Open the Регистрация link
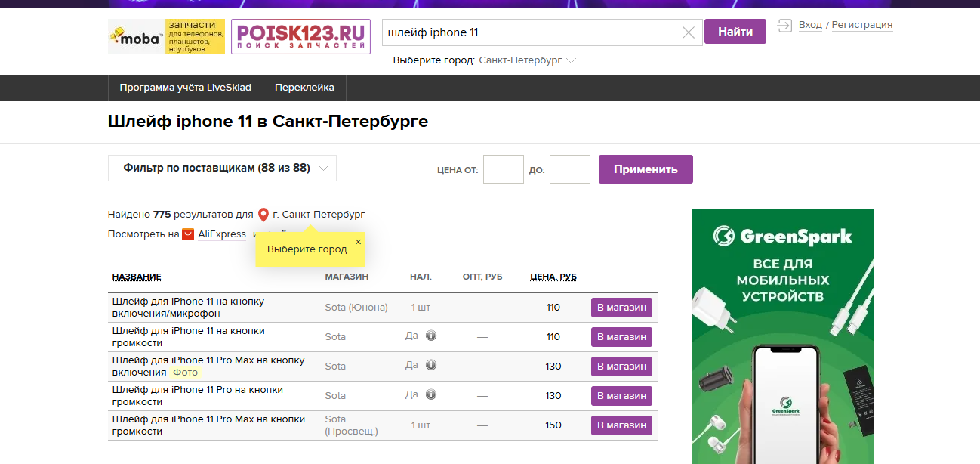This screenshot has height=464, width=980. pyautogui.click(x=862, y=25)
